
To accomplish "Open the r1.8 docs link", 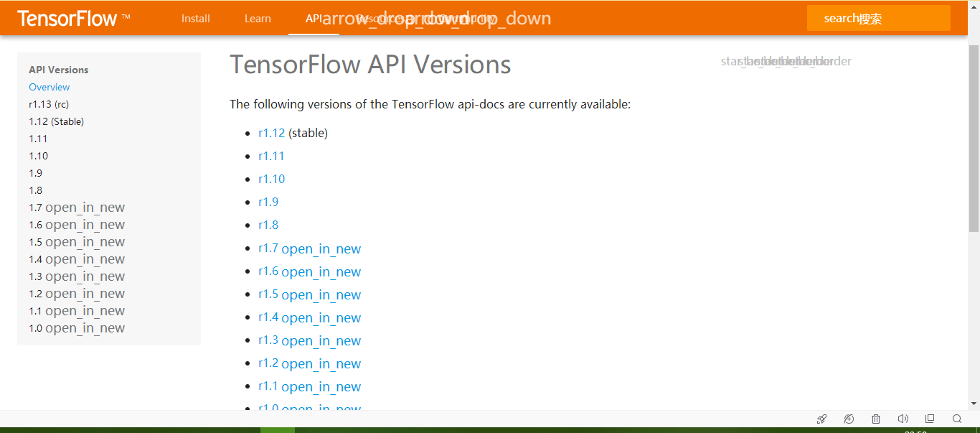I will click(268, 225).
